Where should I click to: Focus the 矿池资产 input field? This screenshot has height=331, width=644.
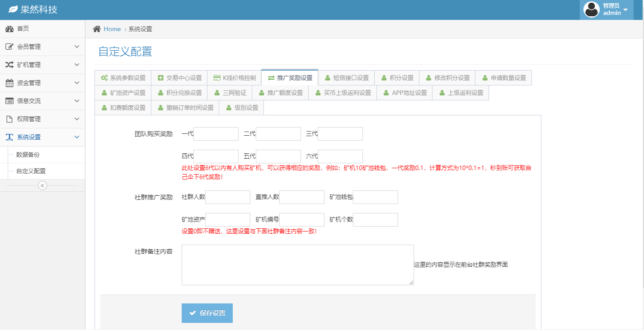228,220
